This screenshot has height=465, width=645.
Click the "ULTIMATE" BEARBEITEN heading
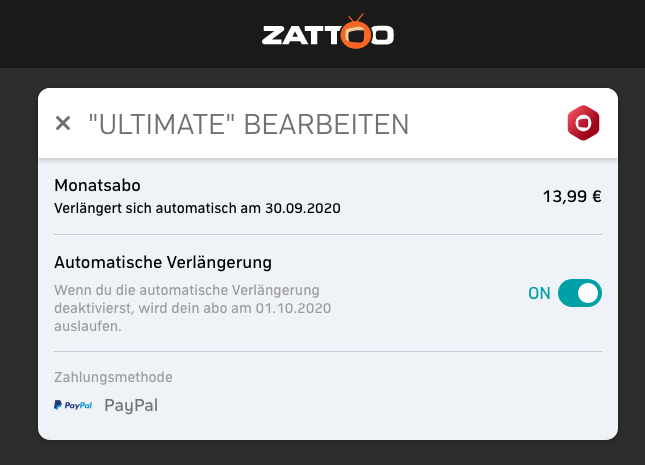(x=248, y=124)
